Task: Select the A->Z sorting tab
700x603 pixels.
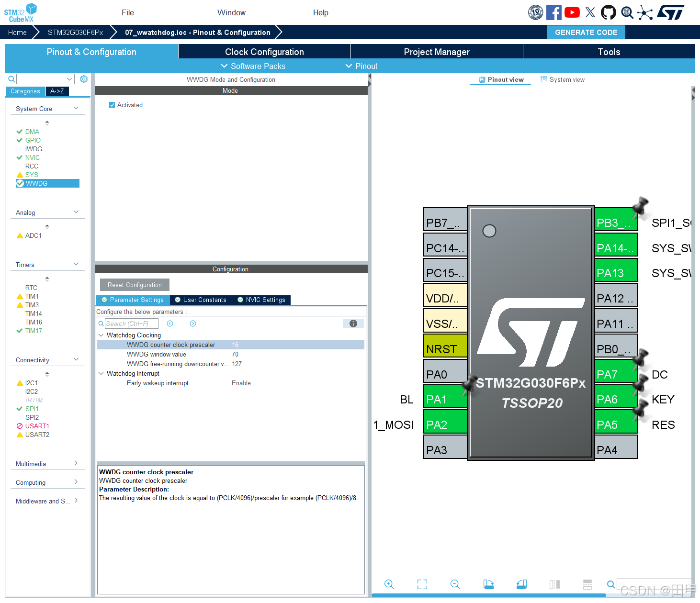Action: click(x=57, y=91)
